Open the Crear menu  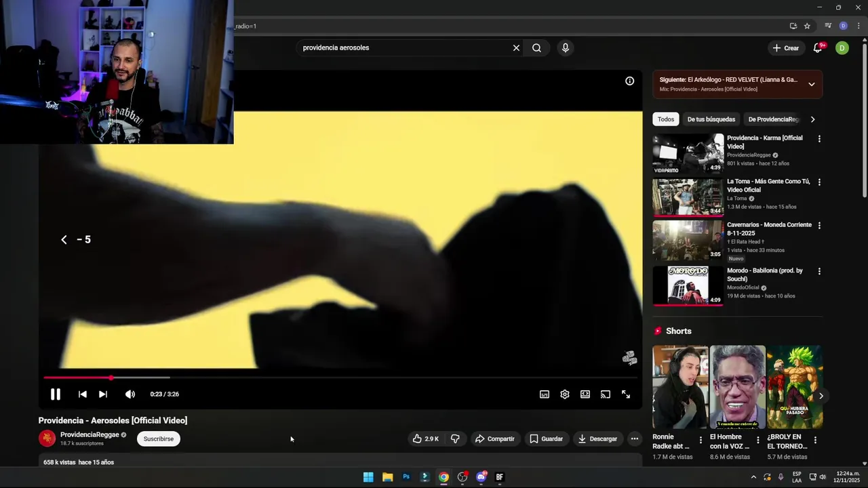click(x=785, y=47)
